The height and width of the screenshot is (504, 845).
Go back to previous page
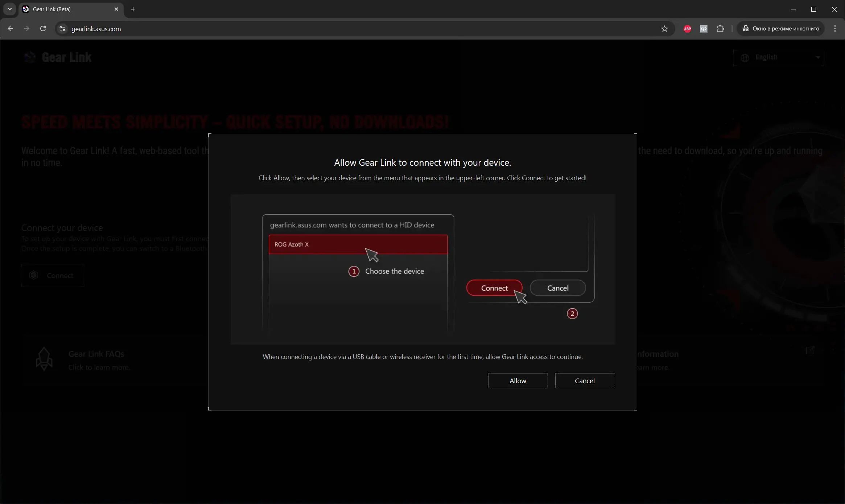[10, 29]
